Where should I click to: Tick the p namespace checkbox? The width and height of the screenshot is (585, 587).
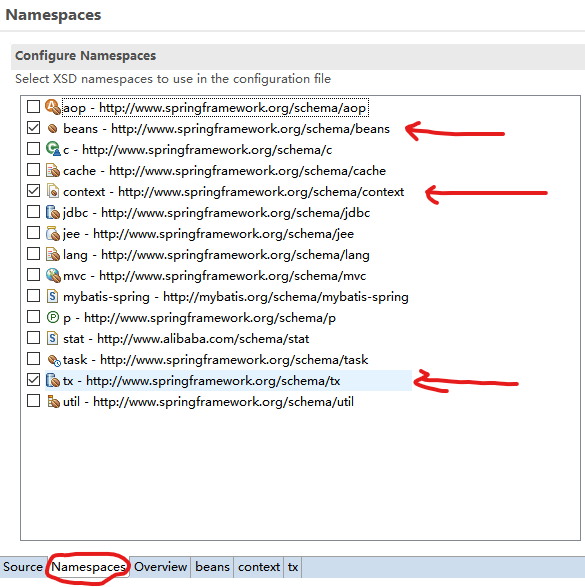[33, 317]
